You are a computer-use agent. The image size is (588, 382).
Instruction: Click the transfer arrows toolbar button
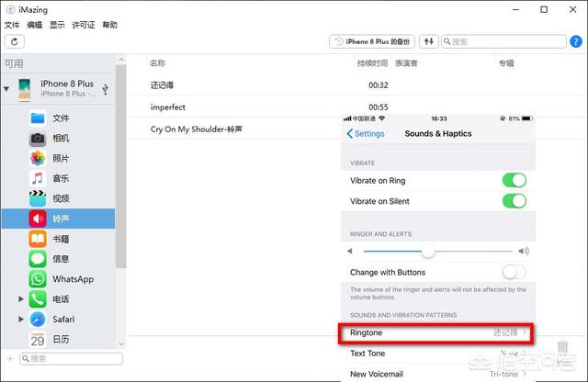tap(429, 41)
